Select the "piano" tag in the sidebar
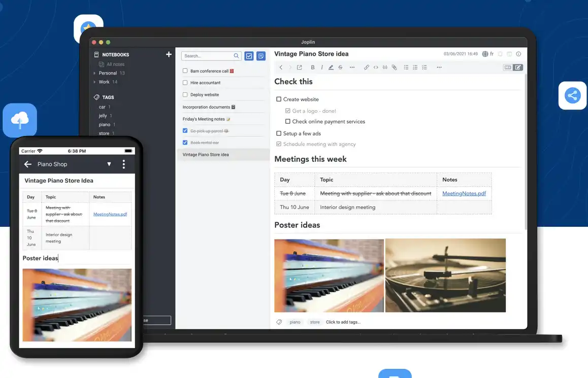 point(105,124)
